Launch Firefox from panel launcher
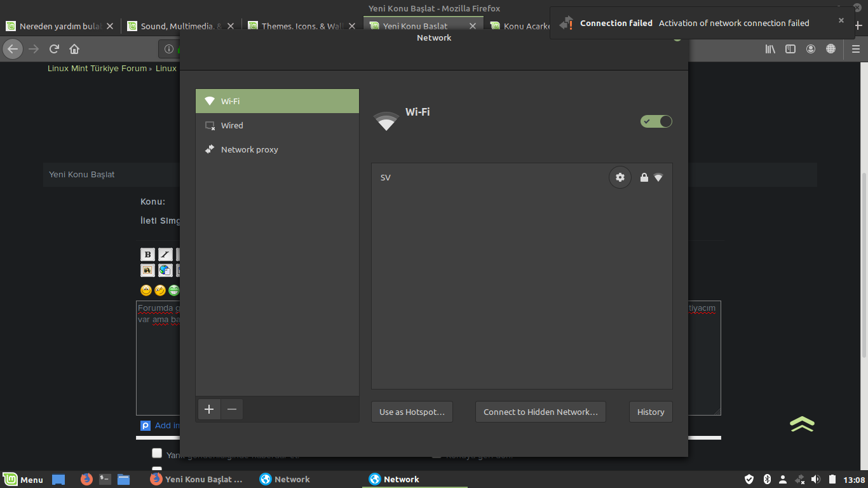The image size is (868, 488). [86, 480]
